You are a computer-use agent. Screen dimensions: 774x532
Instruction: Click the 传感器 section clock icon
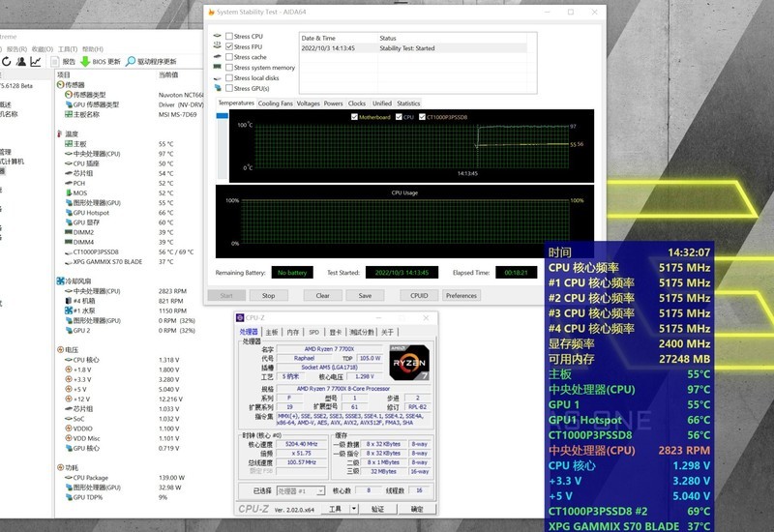click(60, 85)
